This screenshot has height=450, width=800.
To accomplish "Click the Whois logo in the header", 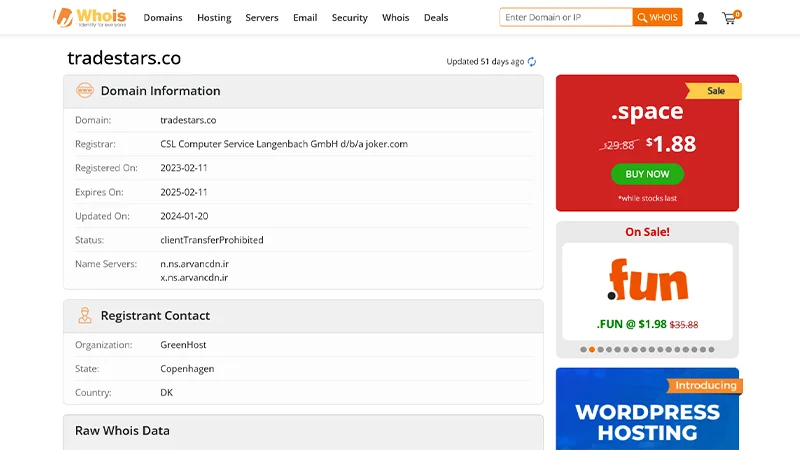I will click(90, 17).
